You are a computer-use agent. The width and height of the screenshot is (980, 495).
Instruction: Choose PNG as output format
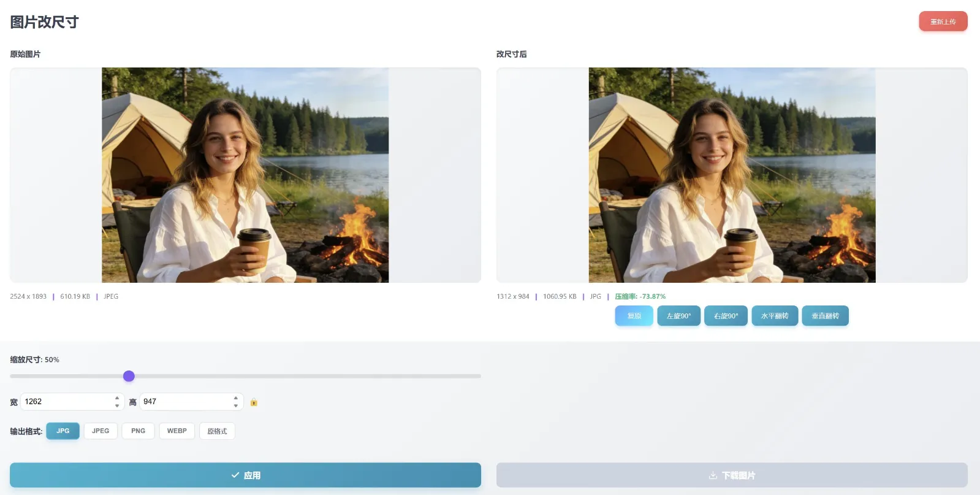click(x=138, y=431)
